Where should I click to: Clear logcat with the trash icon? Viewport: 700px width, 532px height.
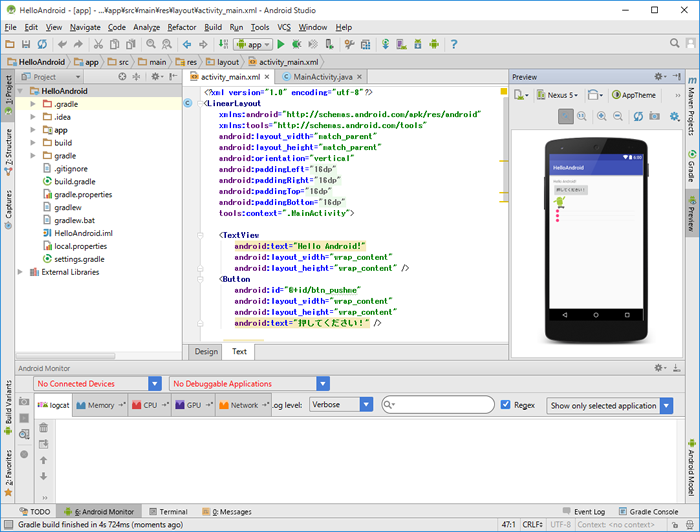click(x=43, y=428)
